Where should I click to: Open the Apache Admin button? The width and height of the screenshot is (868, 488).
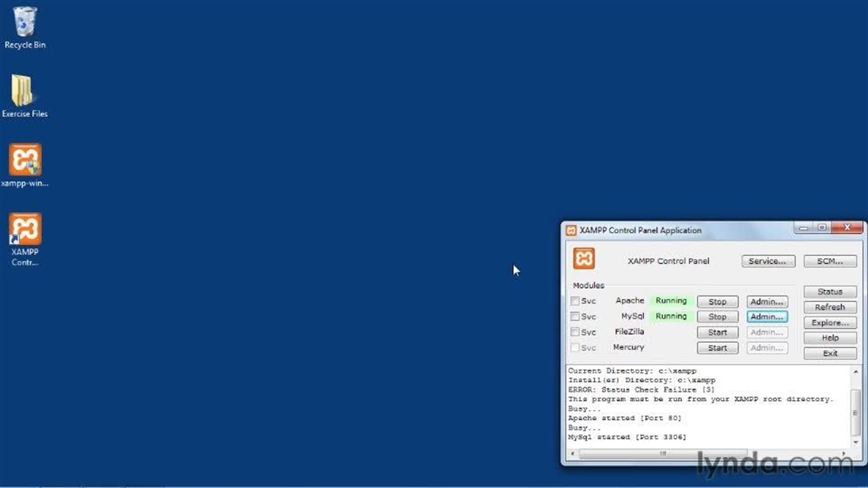[x=767, y=302]
